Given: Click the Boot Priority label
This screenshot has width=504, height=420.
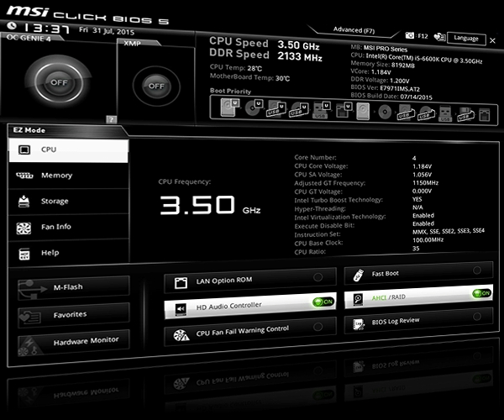Looking at the screenshot, I should tap(230, 91).
